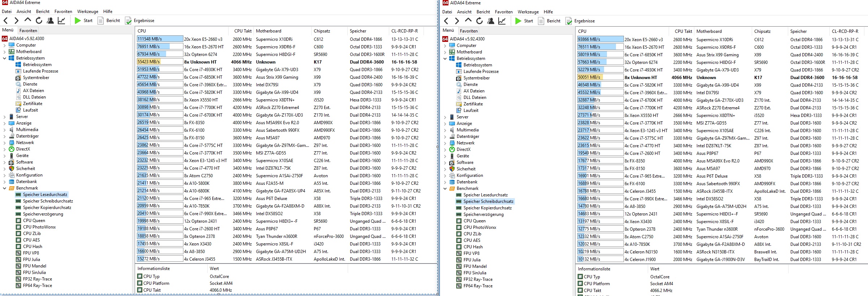Expand the Computer node in left window tree
868x296 pixels.
click(x=4, y=45)
